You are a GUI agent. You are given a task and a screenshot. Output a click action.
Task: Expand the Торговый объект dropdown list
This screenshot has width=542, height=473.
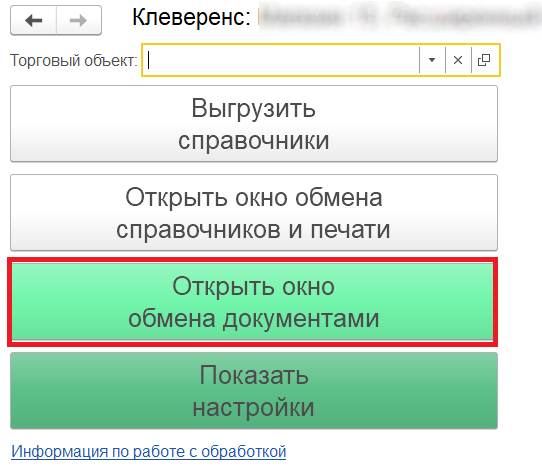pos(432,60)
